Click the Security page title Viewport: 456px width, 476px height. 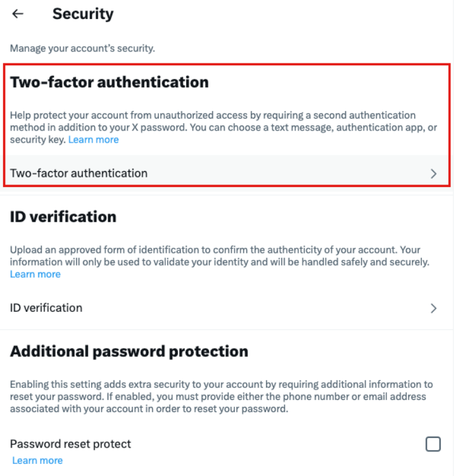tap(83, 15)
